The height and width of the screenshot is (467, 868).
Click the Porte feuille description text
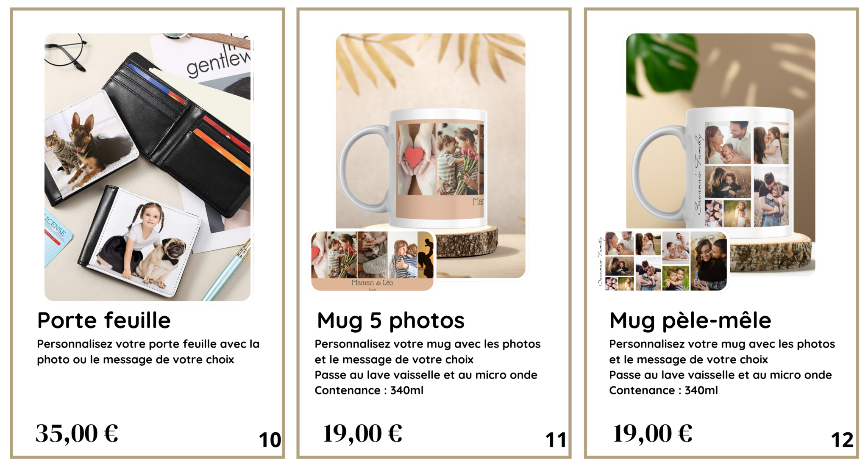click(x=148, y=352)
